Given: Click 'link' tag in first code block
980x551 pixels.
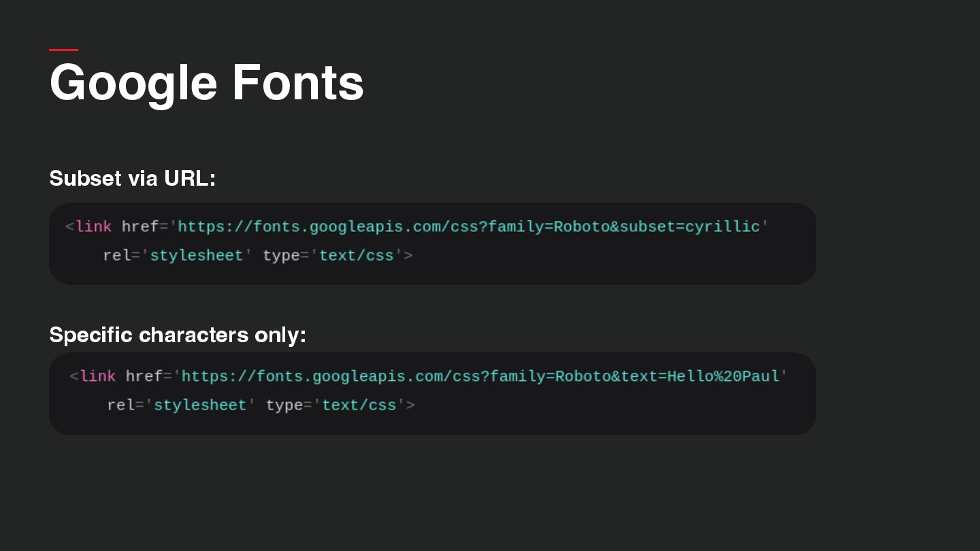Looking at the screenshot, I should [94, 227].
